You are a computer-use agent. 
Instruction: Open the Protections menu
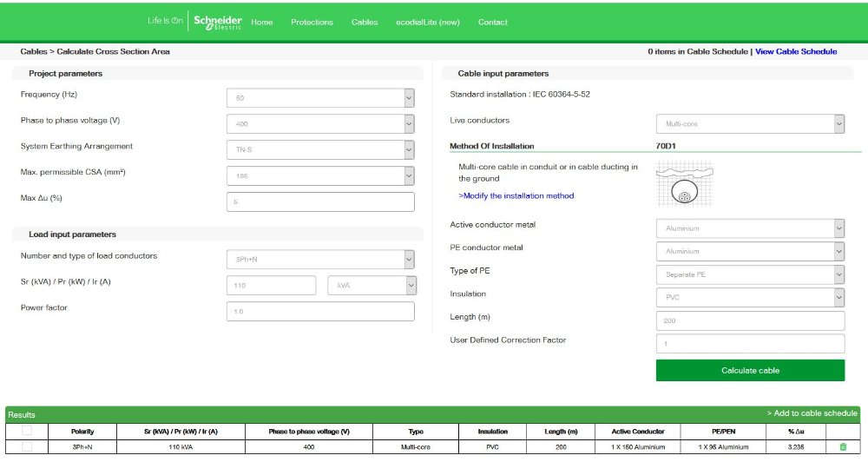pos(312,23)
